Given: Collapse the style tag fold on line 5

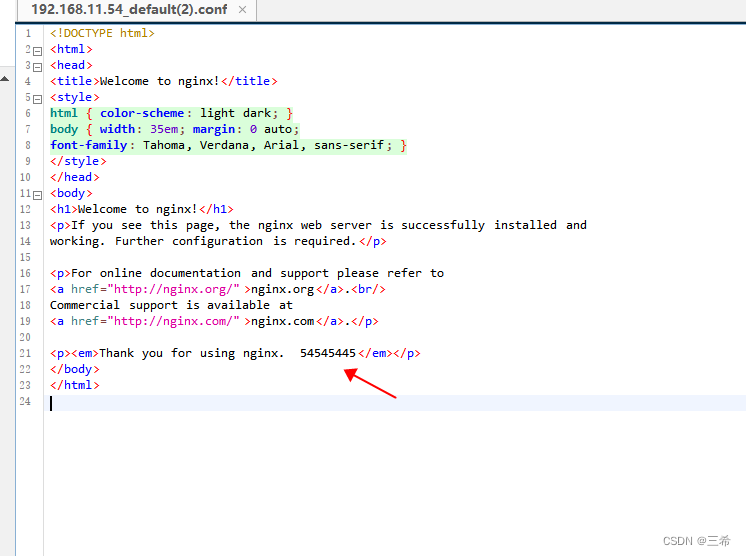Looking at the screenshot, I should 38,99.
